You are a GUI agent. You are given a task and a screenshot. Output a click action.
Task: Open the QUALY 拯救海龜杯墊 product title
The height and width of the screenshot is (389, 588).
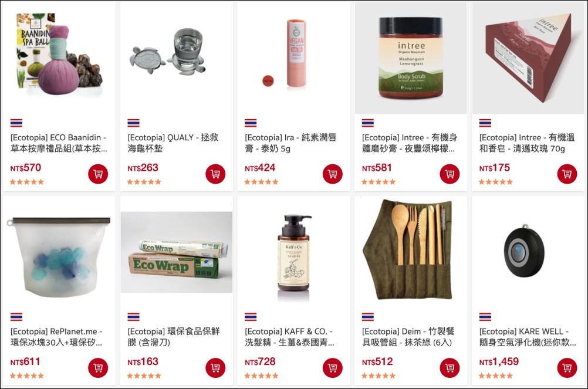click(x=173, y=143)
